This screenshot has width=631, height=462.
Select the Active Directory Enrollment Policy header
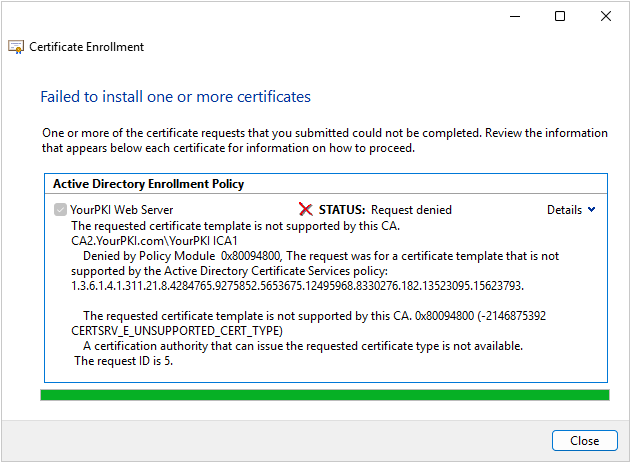point(148,184)
